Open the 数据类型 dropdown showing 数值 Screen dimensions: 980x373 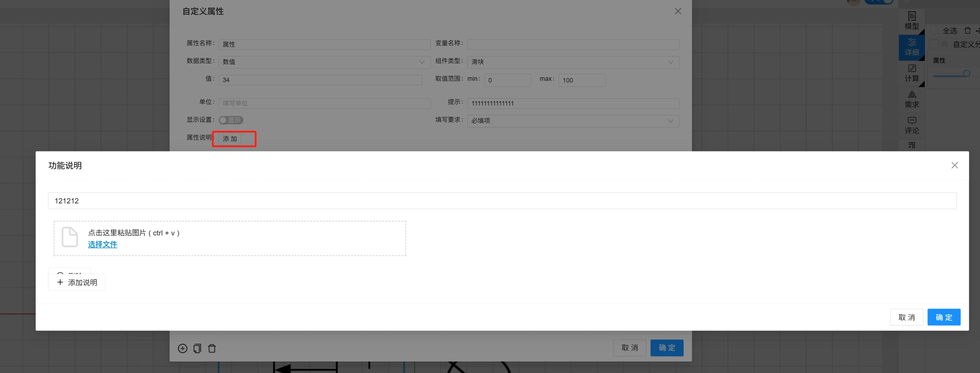click(x=324, y=62)
